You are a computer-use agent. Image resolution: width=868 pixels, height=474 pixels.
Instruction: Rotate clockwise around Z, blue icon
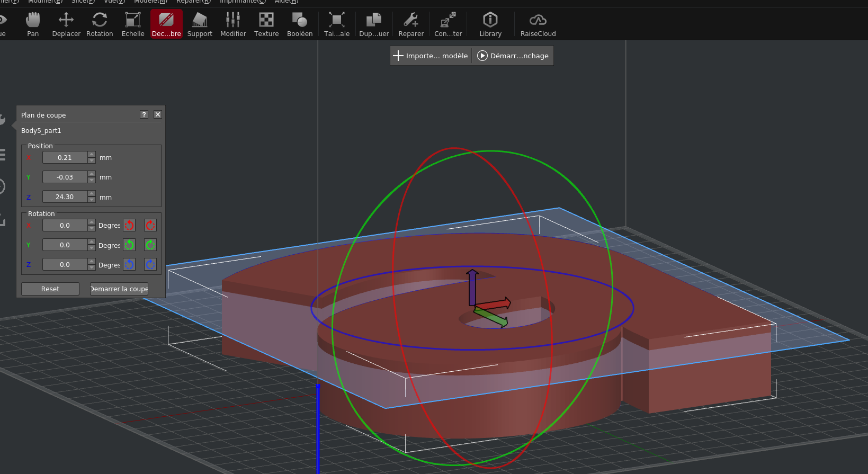tap(150, 264)
